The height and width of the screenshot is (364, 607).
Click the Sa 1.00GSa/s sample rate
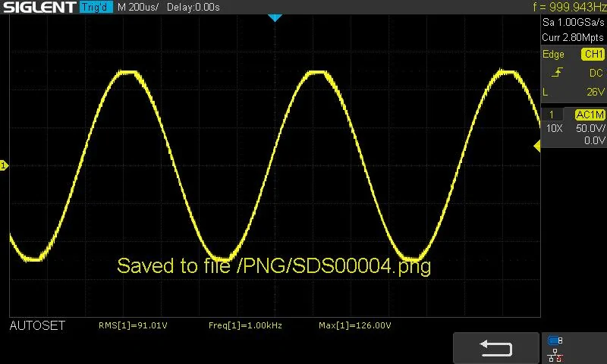[574, 23]
